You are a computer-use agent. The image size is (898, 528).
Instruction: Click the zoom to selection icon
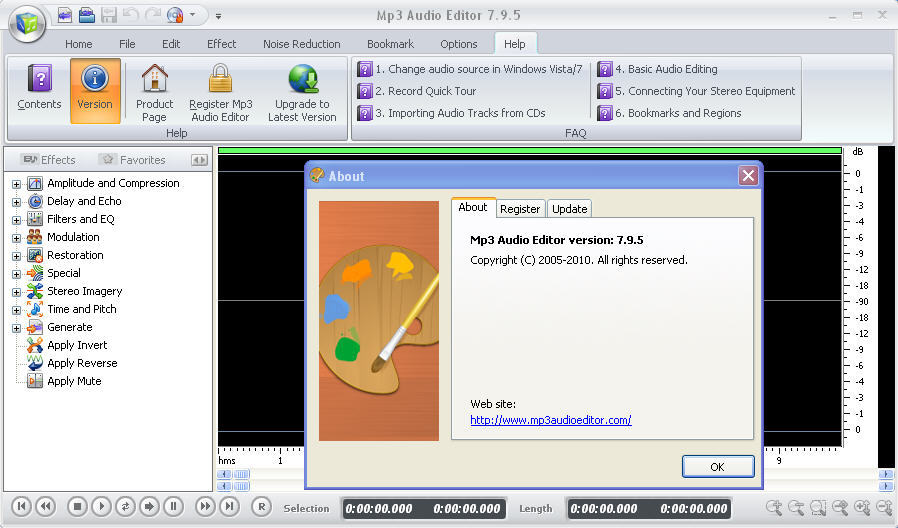pos(818,507)
